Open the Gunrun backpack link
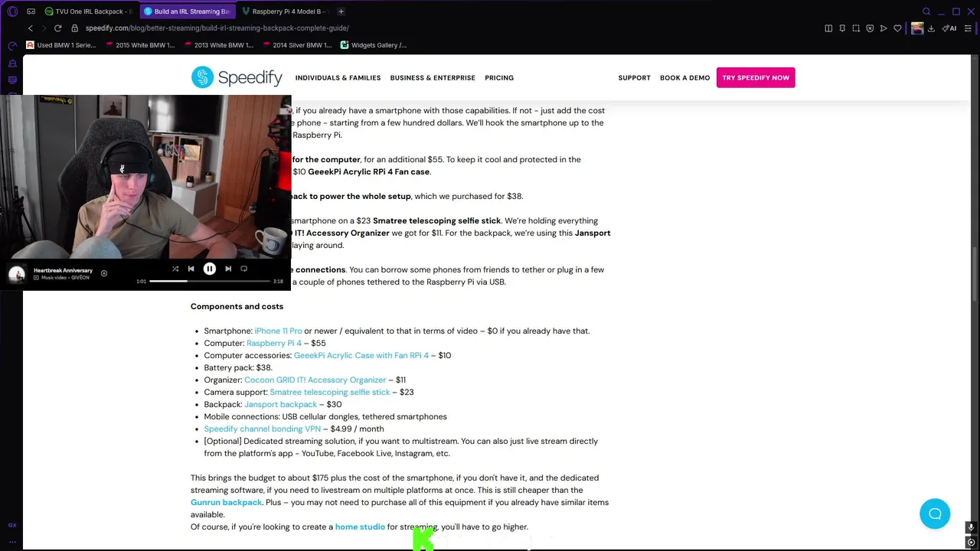 click(226, 502)
